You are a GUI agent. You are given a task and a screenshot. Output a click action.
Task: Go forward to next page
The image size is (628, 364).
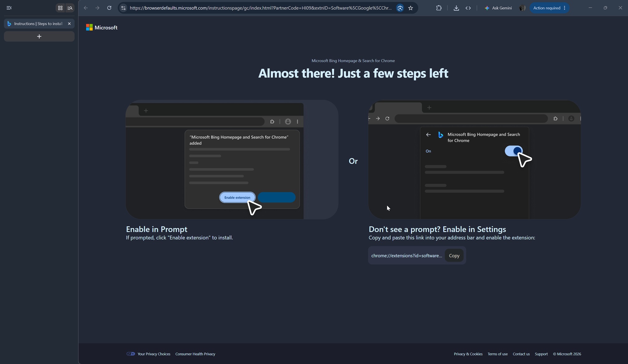[x=98, y=8]
